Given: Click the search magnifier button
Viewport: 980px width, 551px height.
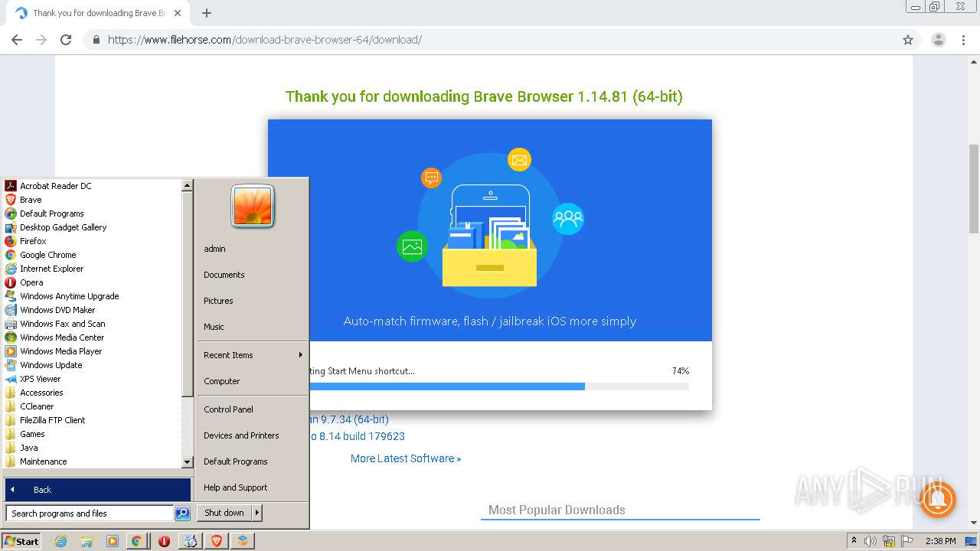Looking at the screenshot, I should (x=182, y=514).
